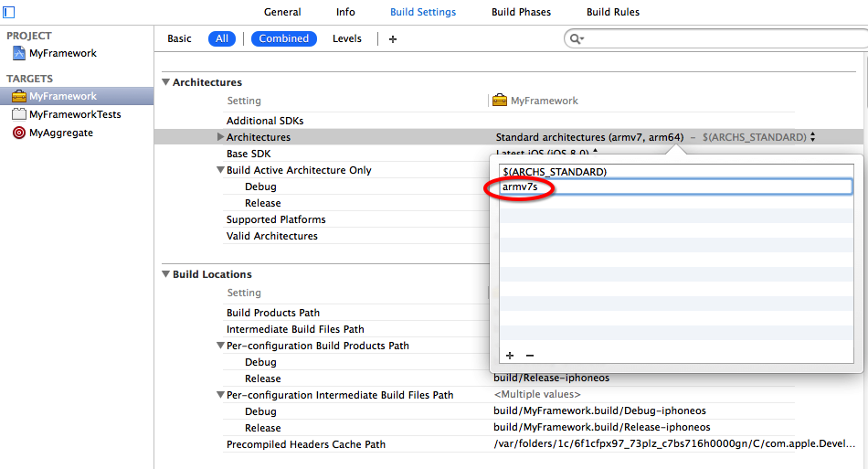Collapse the Architectures section

pos(165,82)
